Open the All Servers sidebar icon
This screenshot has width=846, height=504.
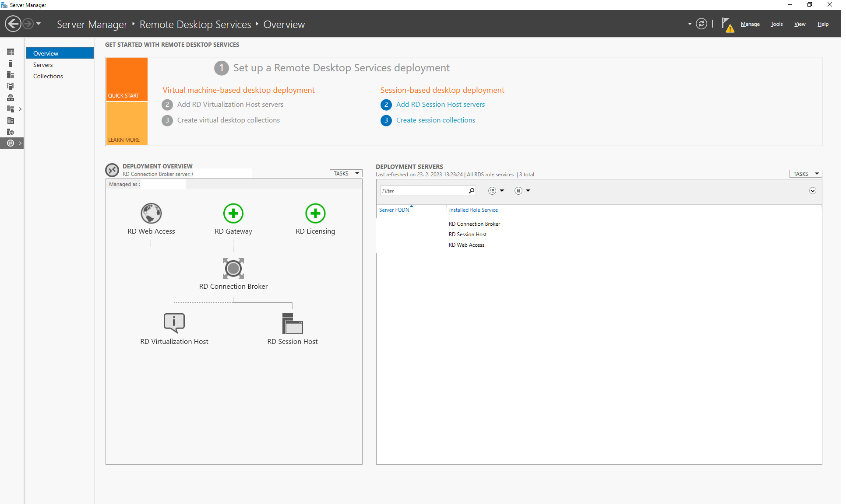(11, 75)
